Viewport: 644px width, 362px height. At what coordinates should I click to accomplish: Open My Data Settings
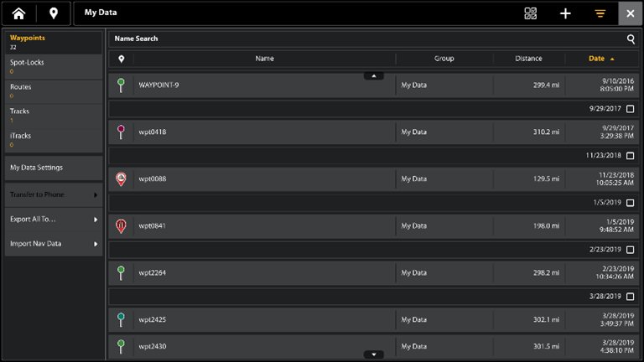[54, 168]
